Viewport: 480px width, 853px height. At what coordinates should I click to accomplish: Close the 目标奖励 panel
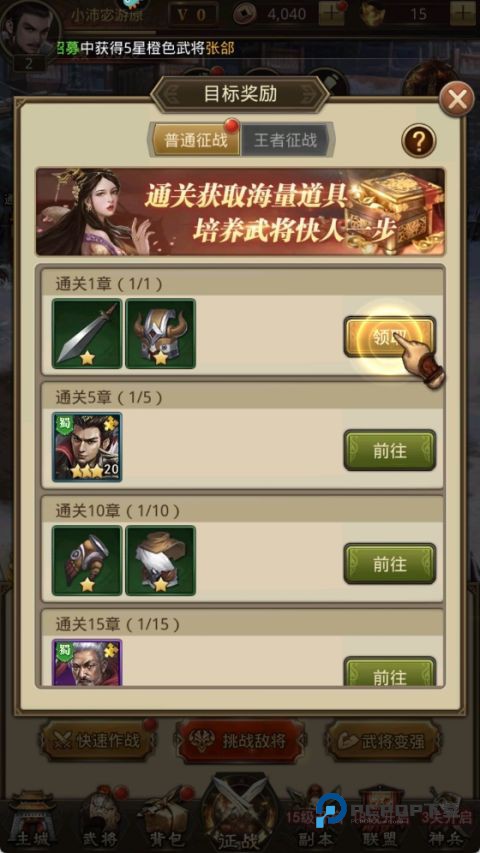457,98
